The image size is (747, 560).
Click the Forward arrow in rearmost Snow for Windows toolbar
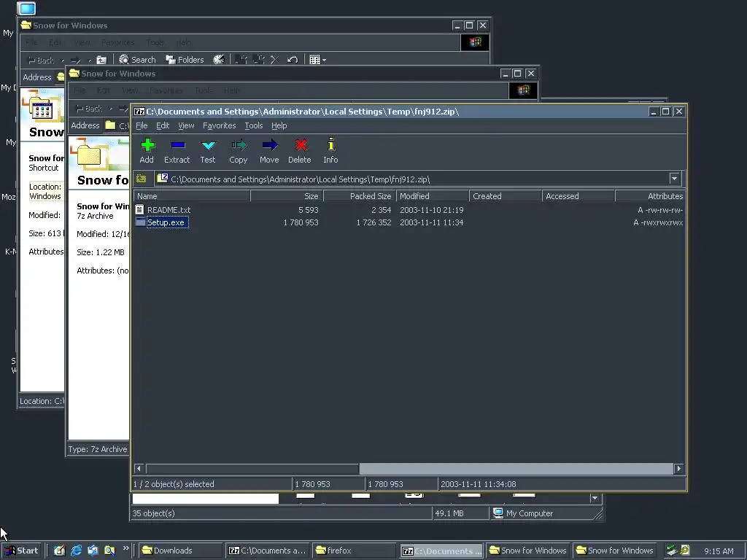tap(75, 60)
